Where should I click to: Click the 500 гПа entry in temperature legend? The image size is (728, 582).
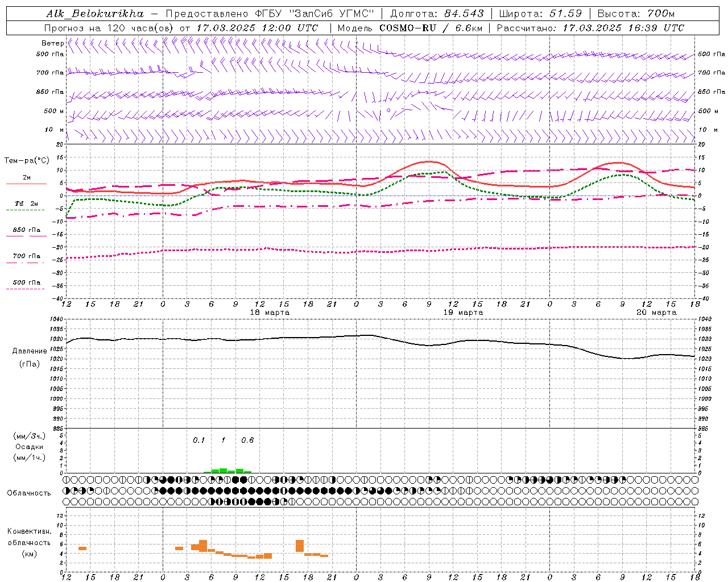(x=27, y=282)
